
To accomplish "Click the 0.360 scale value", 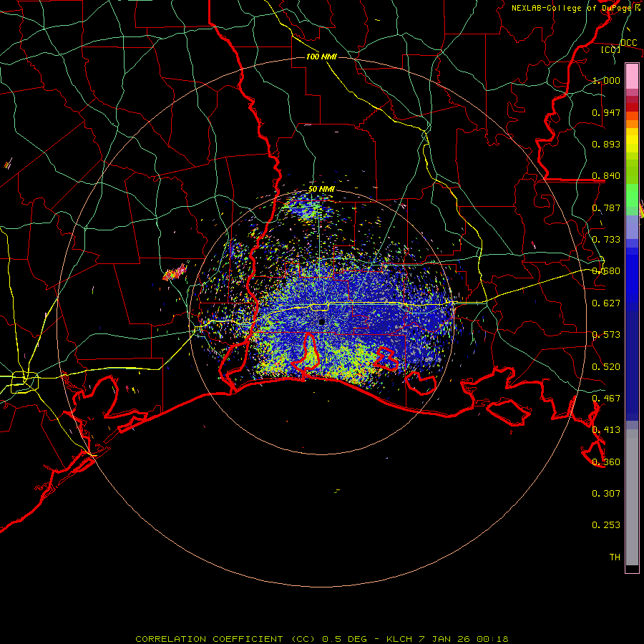I will click(x=606, y=462).
